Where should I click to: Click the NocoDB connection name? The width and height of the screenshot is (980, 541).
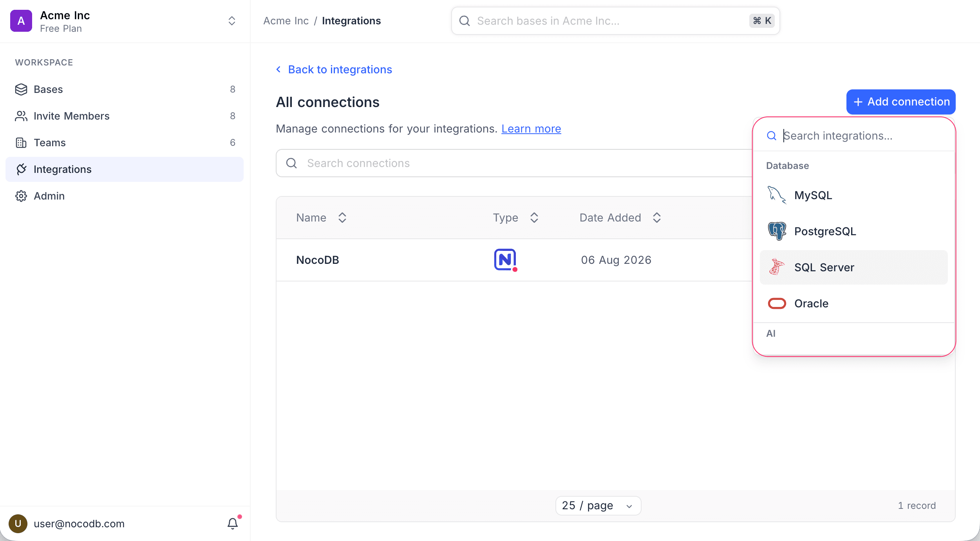coord(318,260)
